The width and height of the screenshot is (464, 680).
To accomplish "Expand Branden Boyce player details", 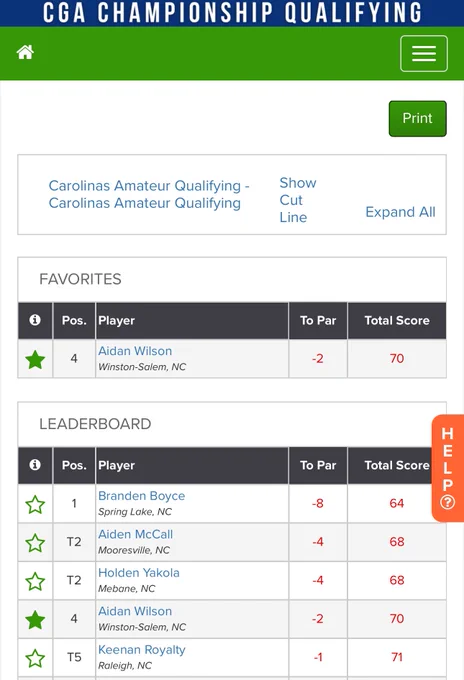I will click(x=141, y=496).
